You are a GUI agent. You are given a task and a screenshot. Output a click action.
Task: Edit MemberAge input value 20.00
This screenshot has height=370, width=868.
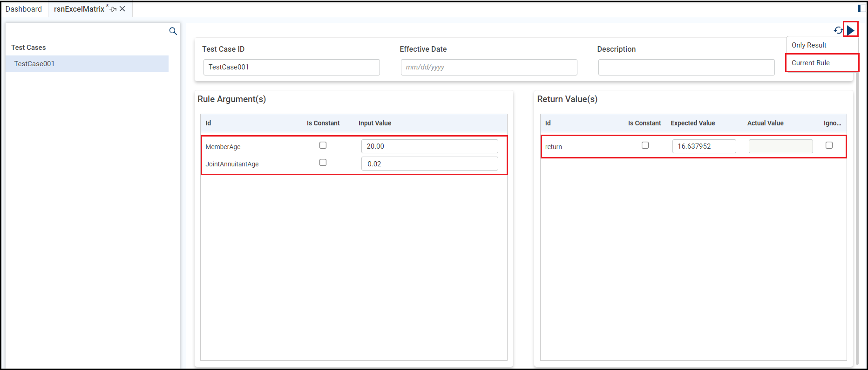click(x=430, y=146)
